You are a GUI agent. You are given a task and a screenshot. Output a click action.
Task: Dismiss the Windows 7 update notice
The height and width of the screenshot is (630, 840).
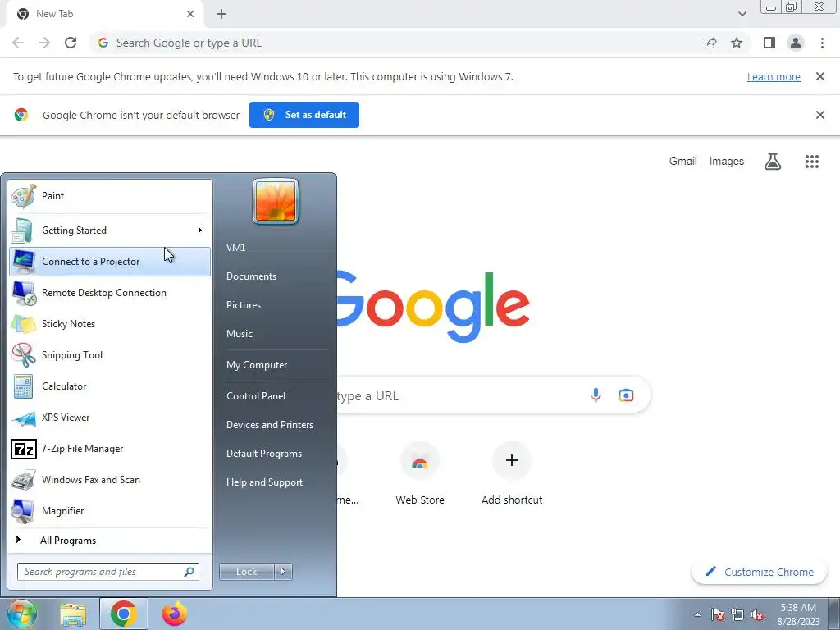coord(819,76)
